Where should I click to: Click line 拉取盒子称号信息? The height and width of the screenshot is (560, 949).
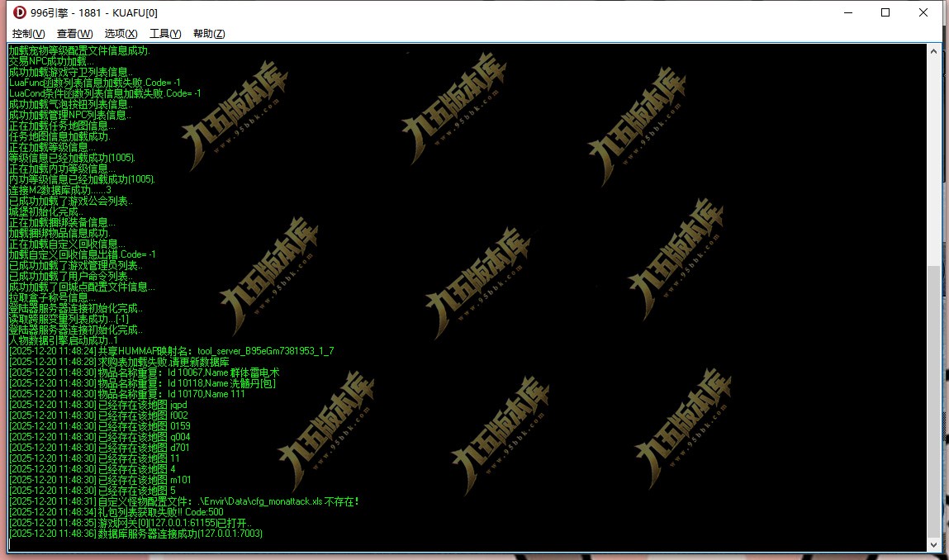(x=52, y=298)
